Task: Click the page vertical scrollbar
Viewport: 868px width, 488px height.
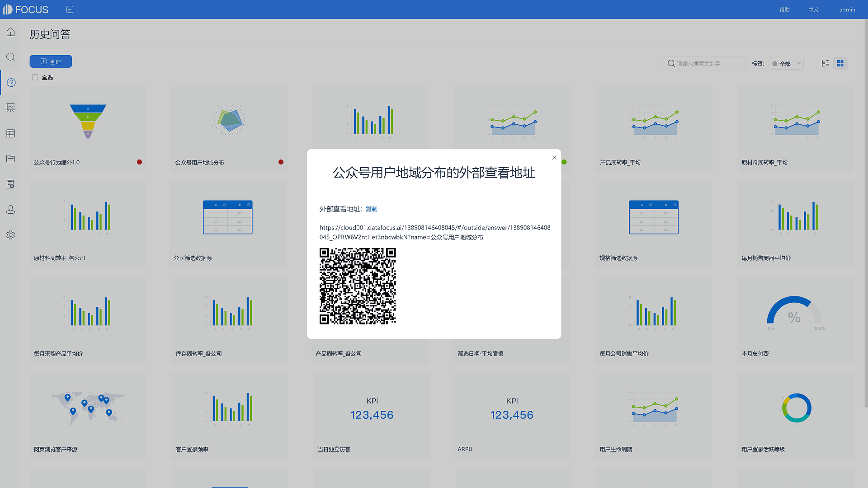Action: [x=866, y=212]
